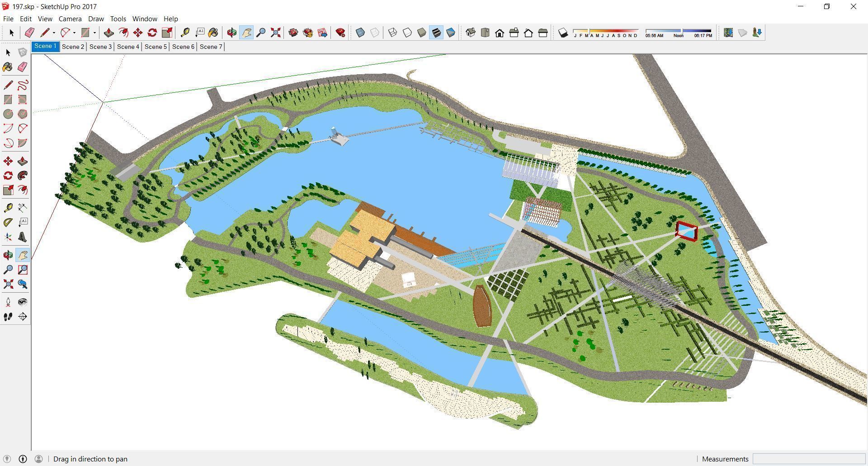Switch to the Scene 7 tab

pyautogui.click(x=211, y=47)
